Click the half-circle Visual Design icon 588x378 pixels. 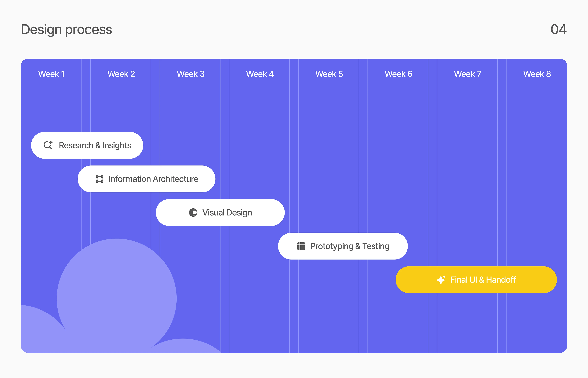[193, 213]
